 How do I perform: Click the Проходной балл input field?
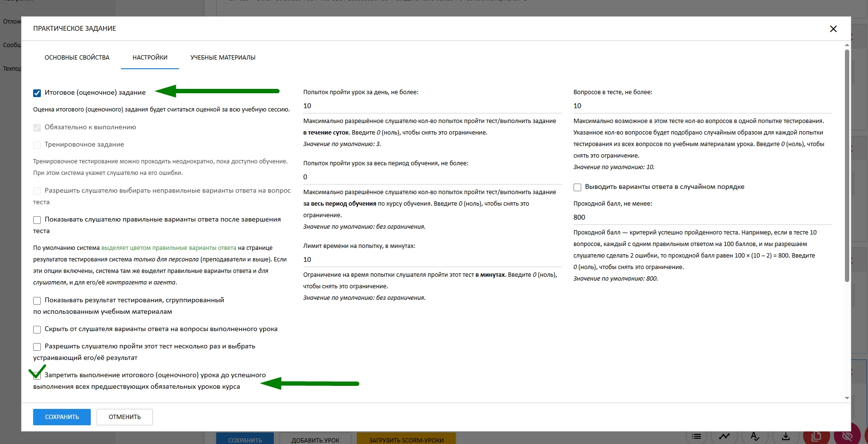(x=701, y=217)
